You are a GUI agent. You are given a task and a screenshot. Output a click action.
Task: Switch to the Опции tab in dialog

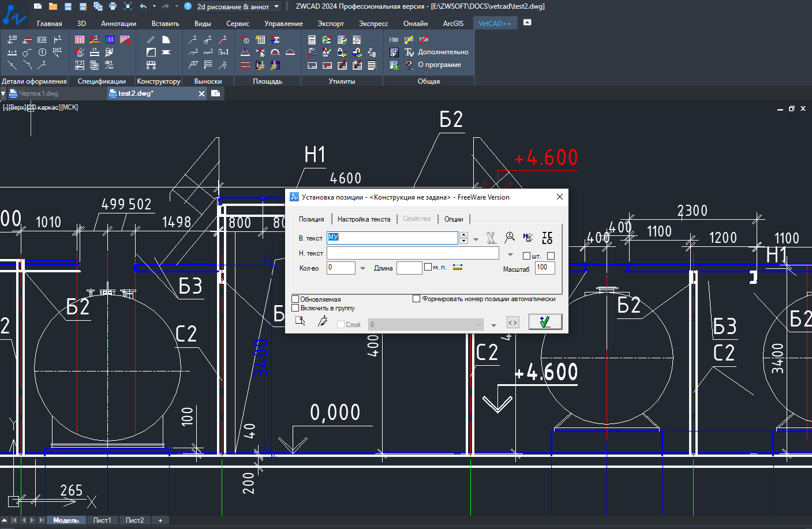(x=454, y=219)
